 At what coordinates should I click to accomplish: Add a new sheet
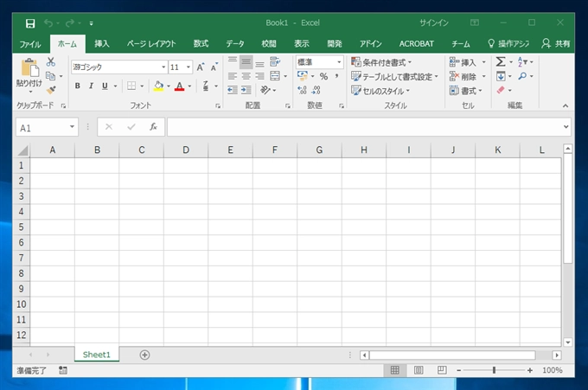click(x=144, y=355)
